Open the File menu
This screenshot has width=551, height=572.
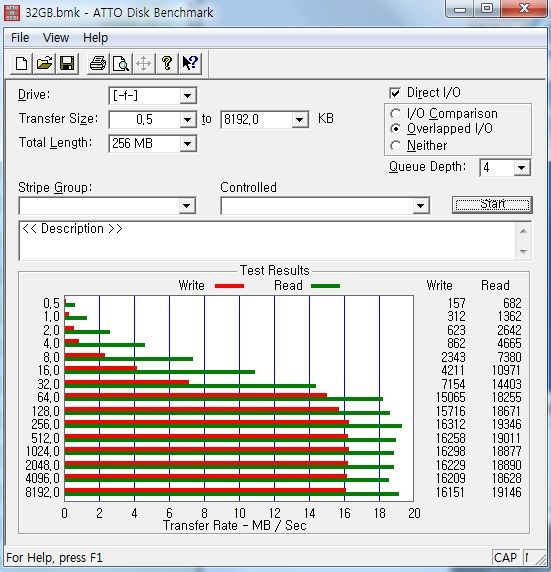tap(20, 38)
